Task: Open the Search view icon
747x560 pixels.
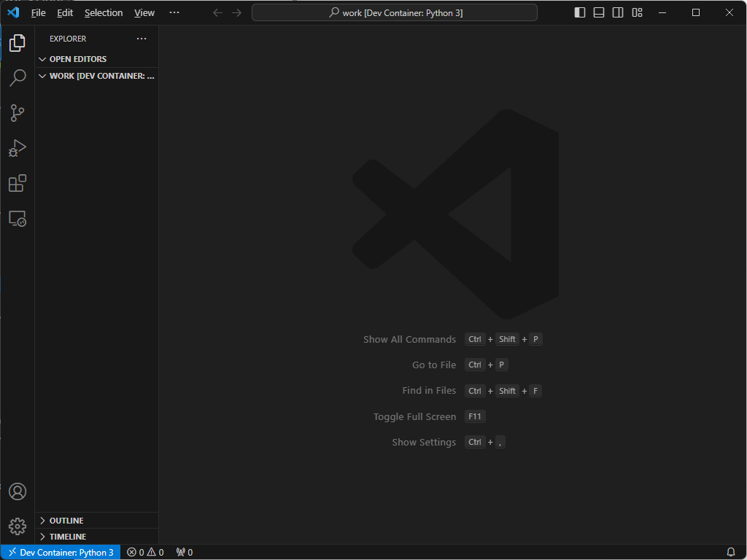Action: click(18, 77)
